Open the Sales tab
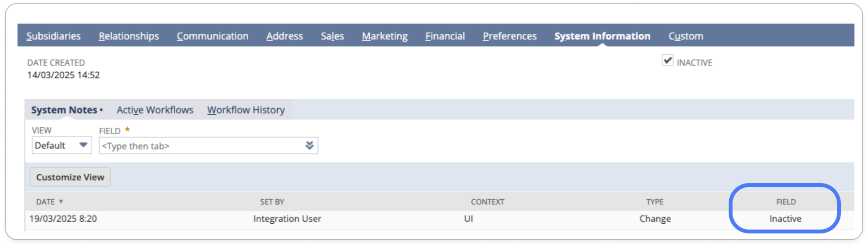 [332, 36]
